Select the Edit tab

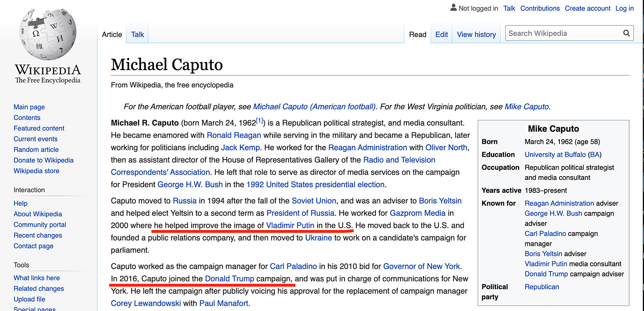click(441, 35)
